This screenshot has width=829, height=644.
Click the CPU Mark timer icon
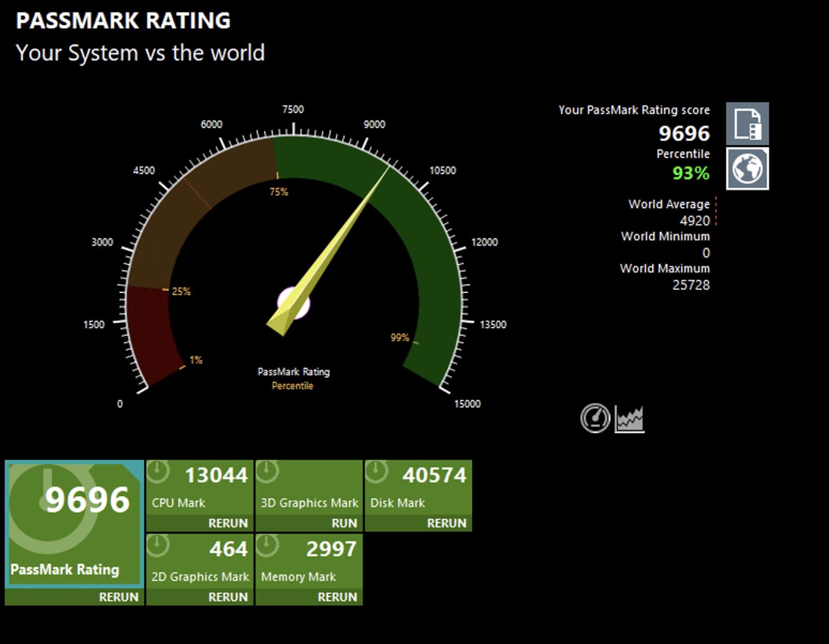158,472
